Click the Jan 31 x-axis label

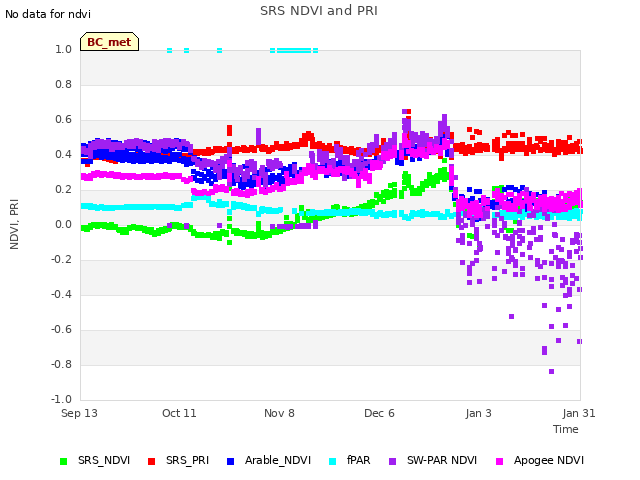pyautogui.click(x=579, y=413)
